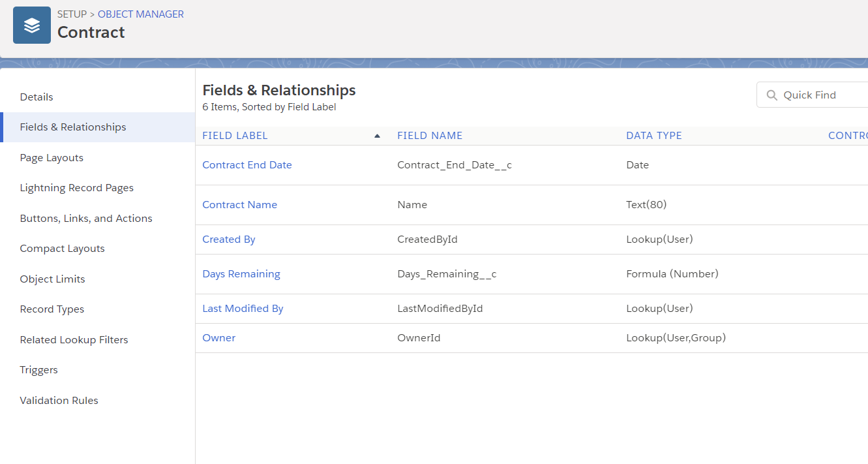Viewport: 868px width, 464px height.
Task: View Object Limits section
Action: pyautogui.click(x=52, y=279)
